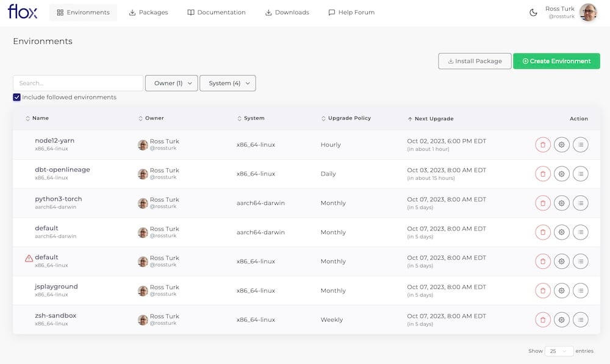The height and width of the screenshot is (364, 610).
Task: Click the flox logo
Action: [x=23, y=12]
